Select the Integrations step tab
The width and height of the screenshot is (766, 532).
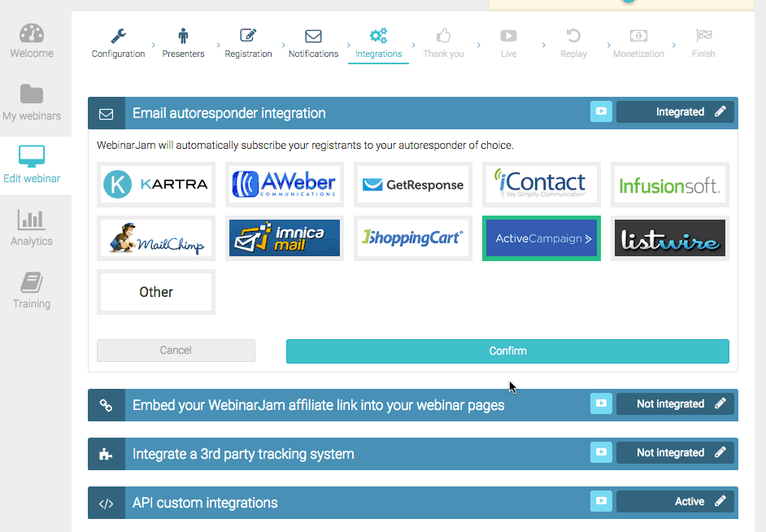pyautogui.click(x=379, y=44)
